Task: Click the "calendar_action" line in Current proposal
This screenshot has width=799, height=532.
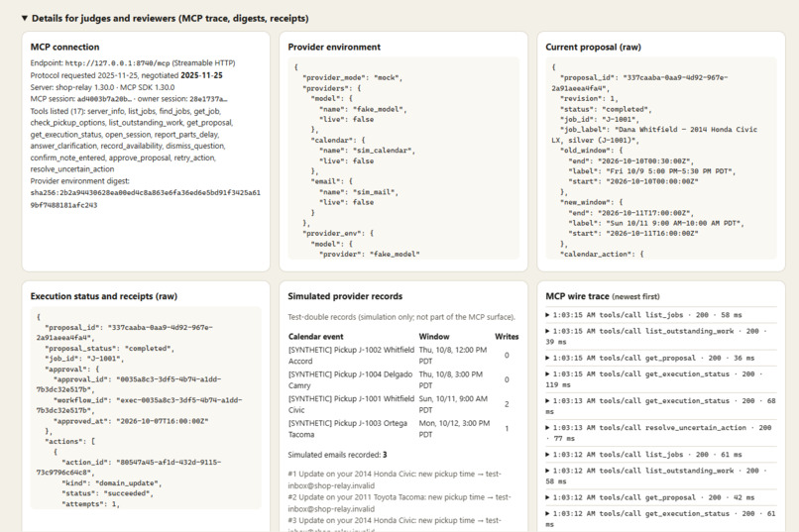Action: pos(602,254)
